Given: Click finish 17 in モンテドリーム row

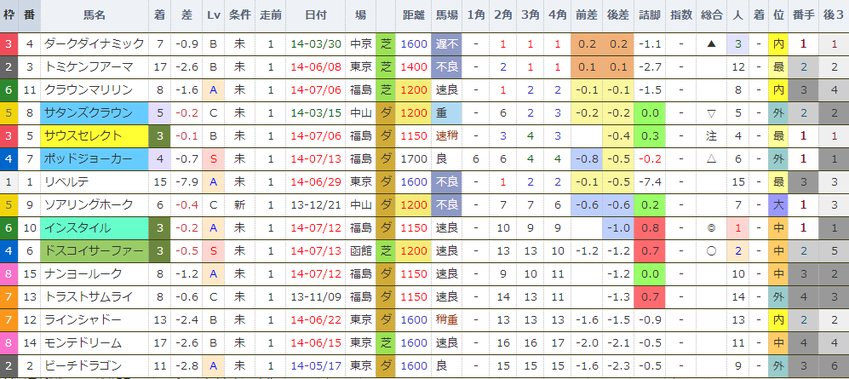Looking at the screenshot, I should (x=160, y=343).
